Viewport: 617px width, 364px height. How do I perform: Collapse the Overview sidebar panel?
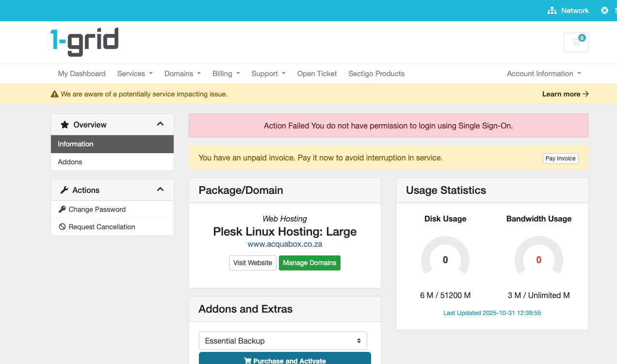(x=160, y=124)
